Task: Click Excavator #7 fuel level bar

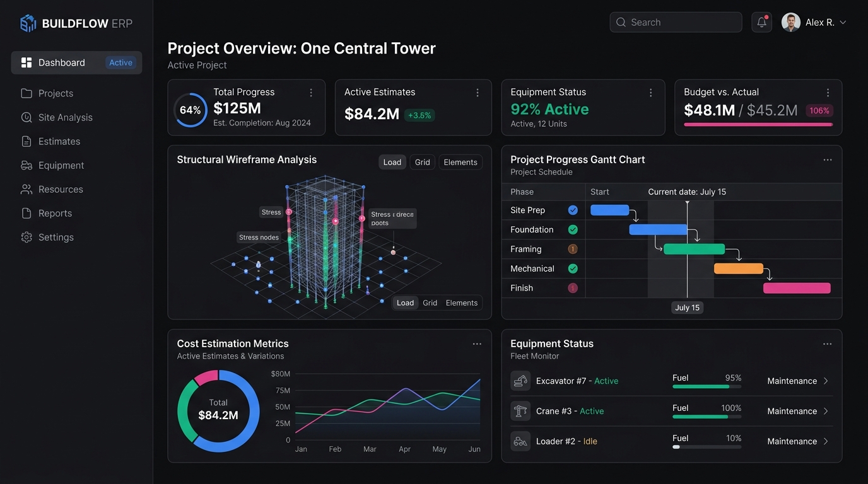Action: click(707, 386)
